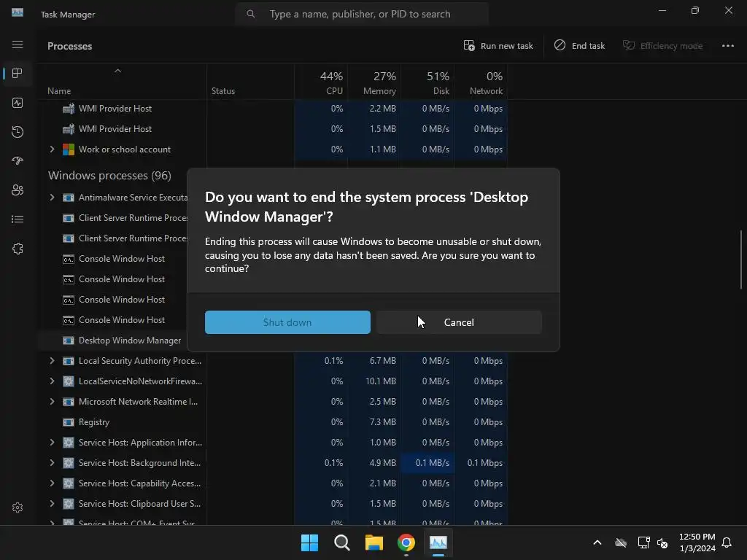Viewport: 747px width, 560px height.
Task: Click the Shut down button in the dialog
Action: [287, 322]
